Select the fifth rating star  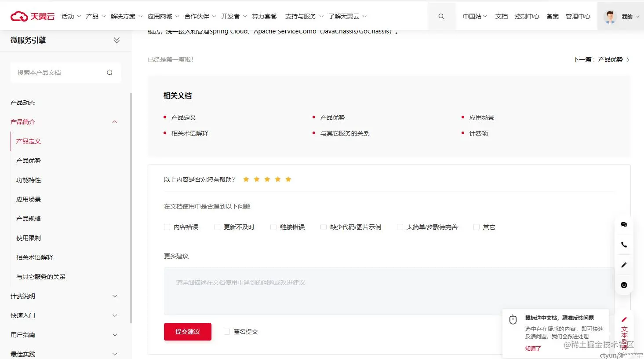point(288,179)
